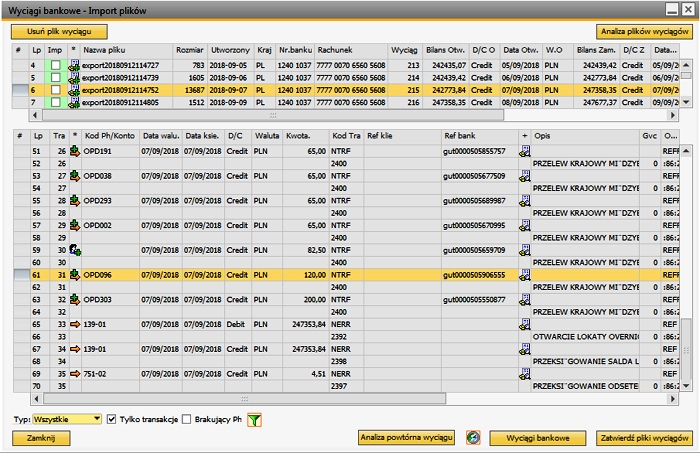Check Imp box for file row 6
The width and height of the screenshot is (700, 453).
(x=55, y=90)
